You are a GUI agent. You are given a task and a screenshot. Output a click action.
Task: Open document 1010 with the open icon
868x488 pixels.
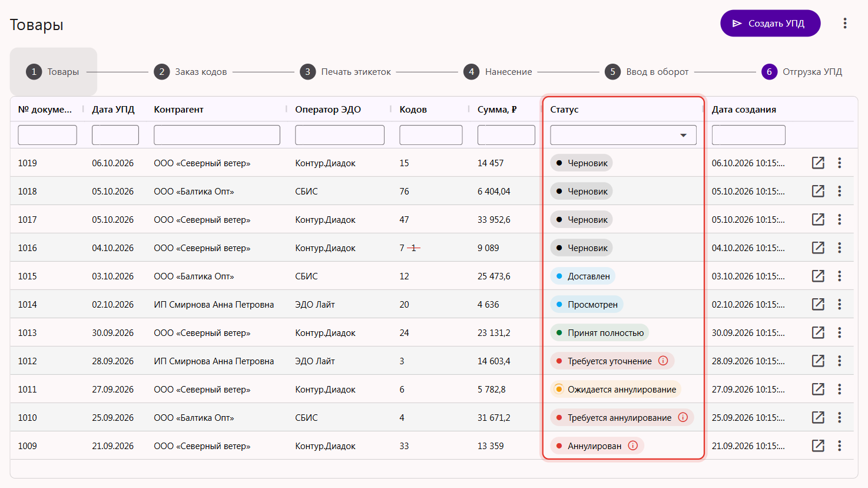(818, 417)
